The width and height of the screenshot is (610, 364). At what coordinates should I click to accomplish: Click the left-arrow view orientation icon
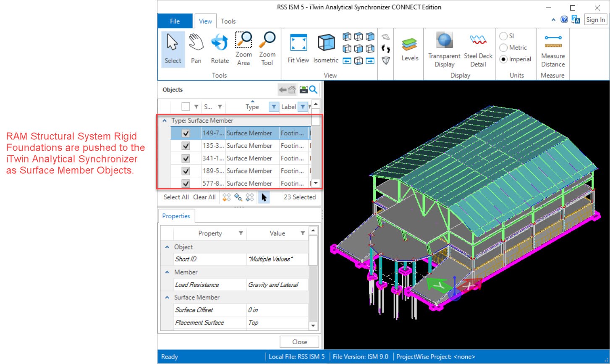pos(347,61)
